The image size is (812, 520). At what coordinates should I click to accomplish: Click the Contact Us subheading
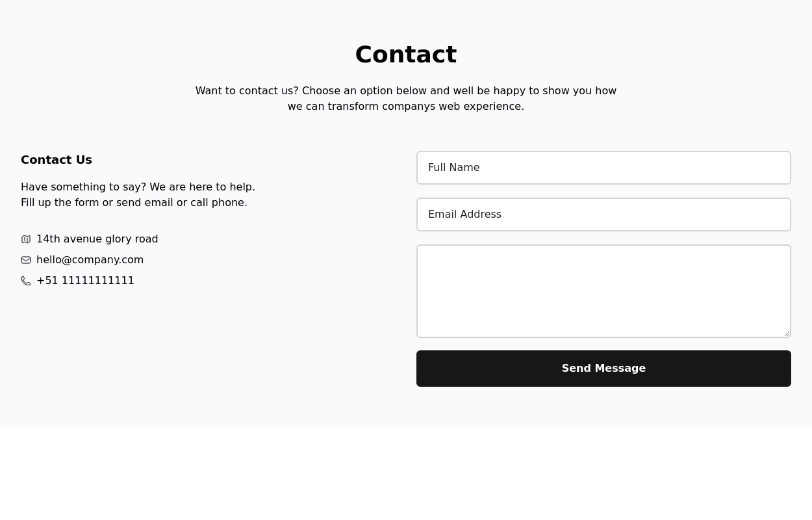(x=57, y=160)
